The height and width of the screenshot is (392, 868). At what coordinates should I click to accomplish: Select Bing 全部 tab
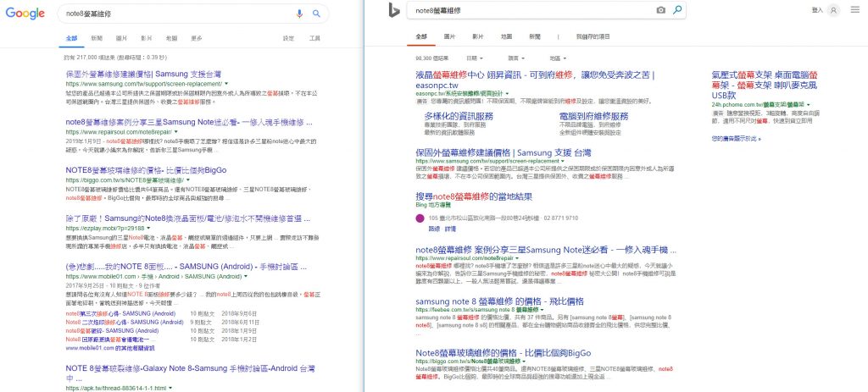421,36
